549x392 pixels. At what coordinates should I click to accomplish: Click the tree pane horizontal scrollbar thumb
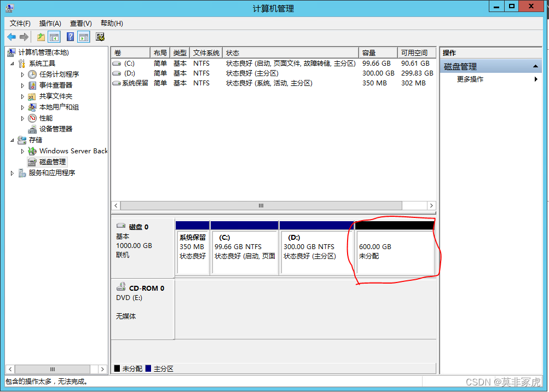tap(53, 369)
